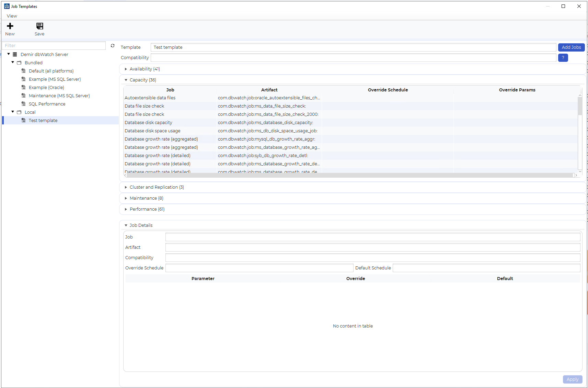Viewport: 588px width, 388px height.
Task: Expand the Maintenance (8) section
Action: (x=126, y=198)
